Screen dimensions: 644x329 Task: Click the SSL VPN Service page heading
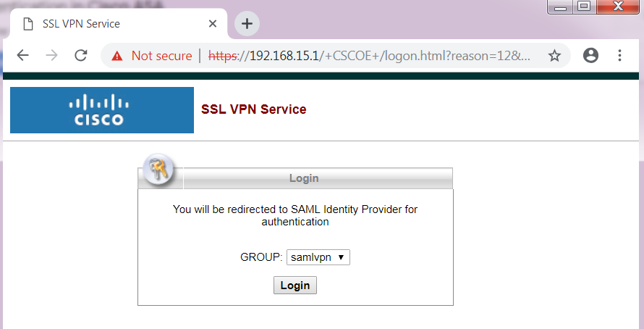pos(253,110)
